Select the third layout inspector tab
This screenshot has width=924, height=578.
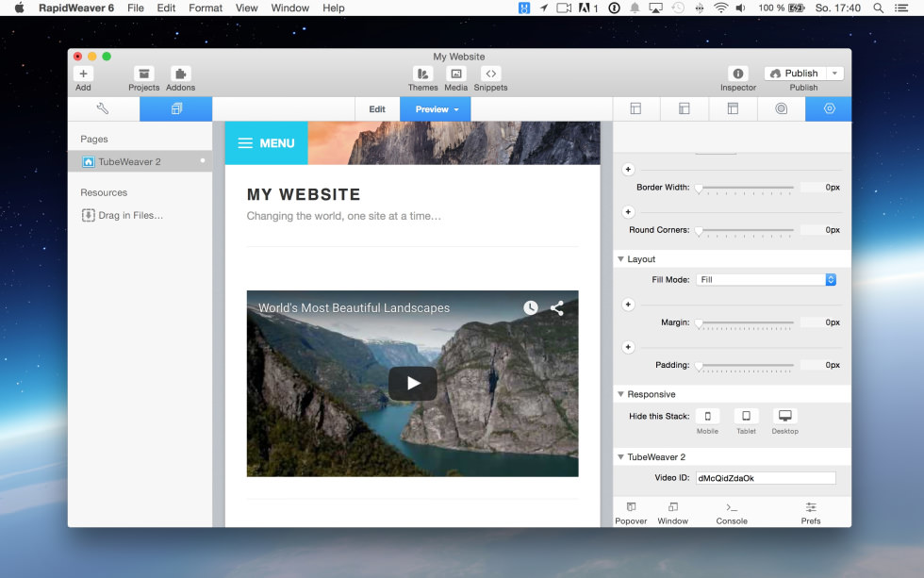733,109
